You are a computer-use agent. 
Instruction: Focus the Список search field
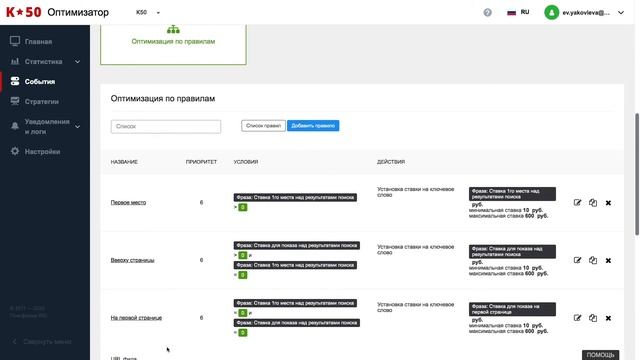pos(166,127)
